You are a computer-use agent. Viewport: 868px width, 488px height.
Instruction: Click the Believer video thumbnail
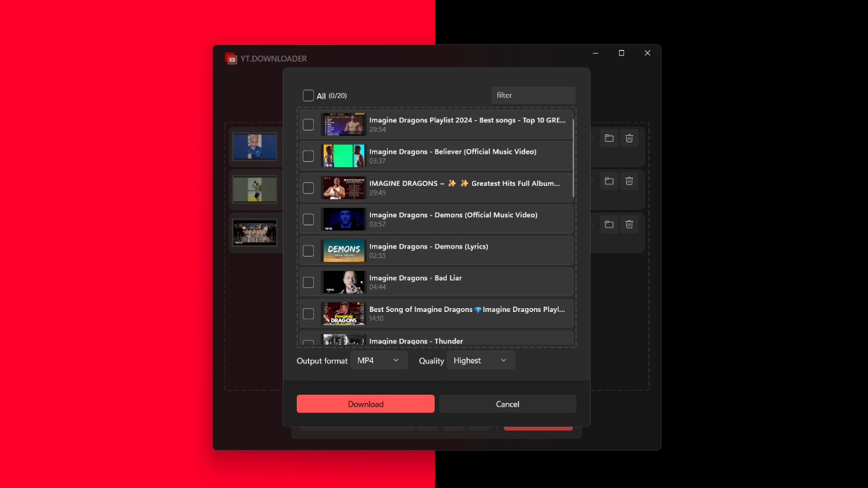pos(344,156)
